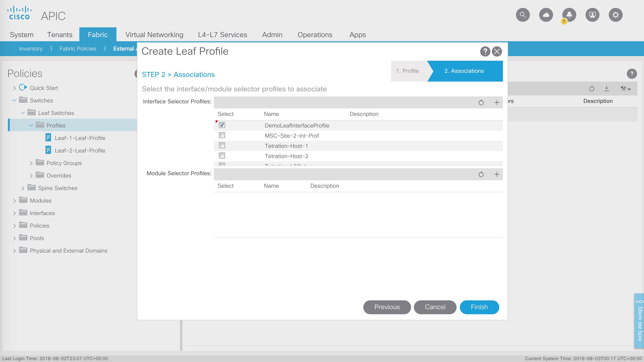The image size is (644, 362).
Task: Click the Previous button
Action: click(x=387, y=307)
